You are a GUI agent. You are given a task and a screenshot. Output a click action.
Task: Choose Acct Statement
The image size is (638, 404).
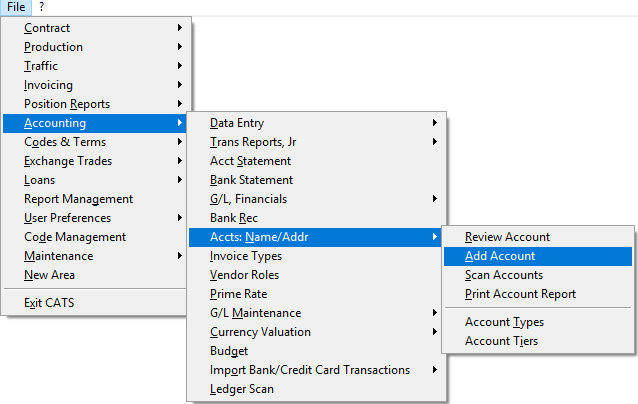[x=316, y=161]
